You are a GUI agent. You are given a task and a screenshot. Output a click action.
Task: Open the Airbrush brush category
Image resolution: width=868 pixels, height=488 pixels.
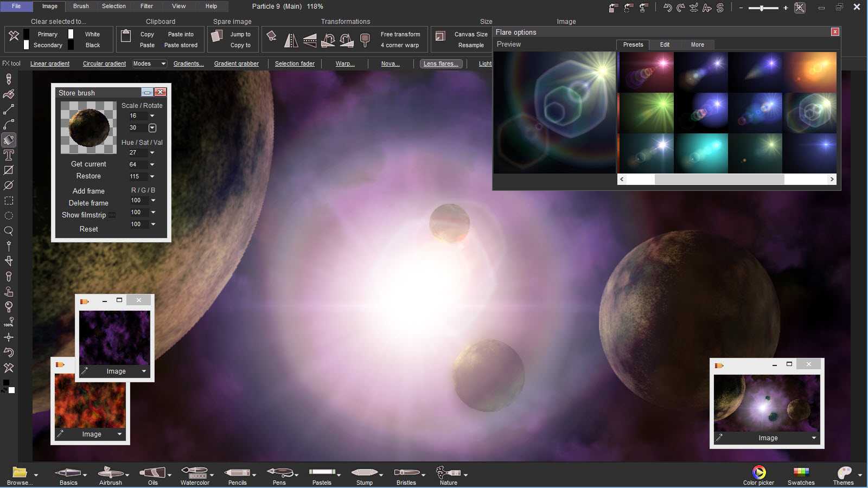(x=110, y=473)
